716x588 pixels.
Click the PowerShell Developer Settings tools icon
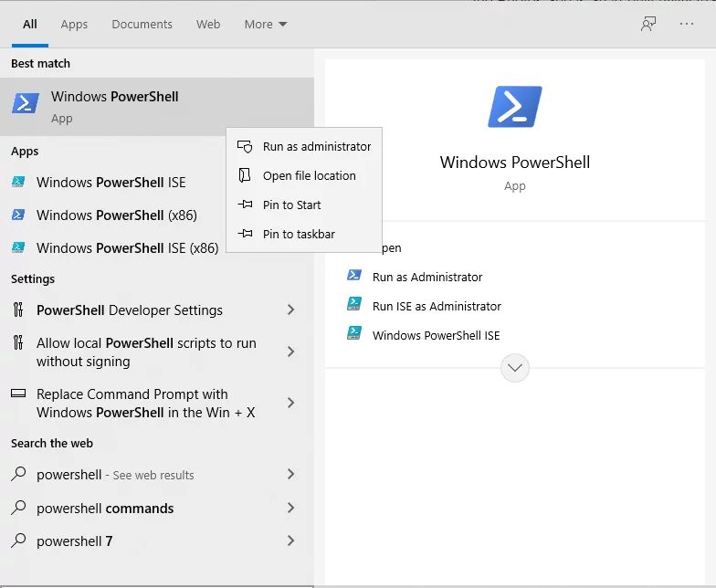18,310
